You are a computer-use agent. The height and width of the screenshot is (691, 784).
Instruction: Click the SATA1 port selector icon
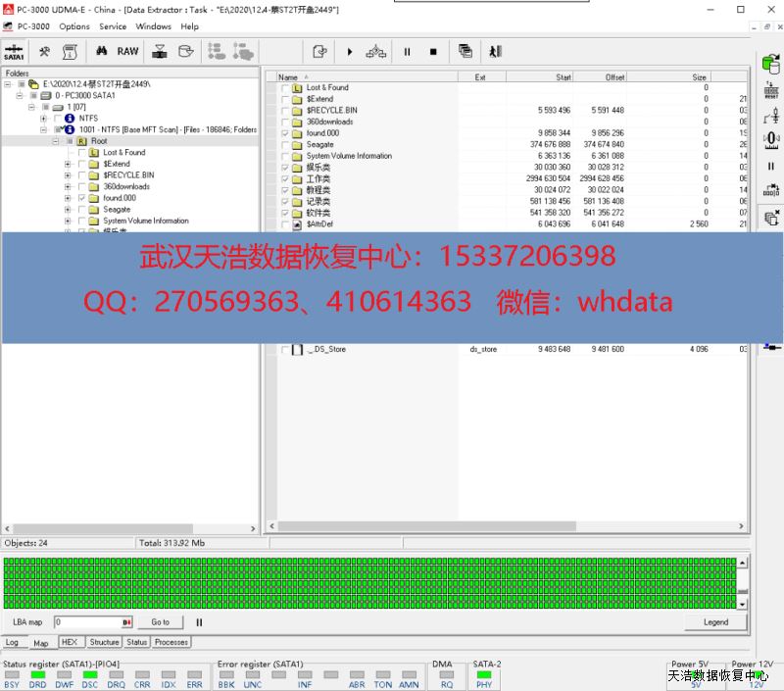[14, 51]
